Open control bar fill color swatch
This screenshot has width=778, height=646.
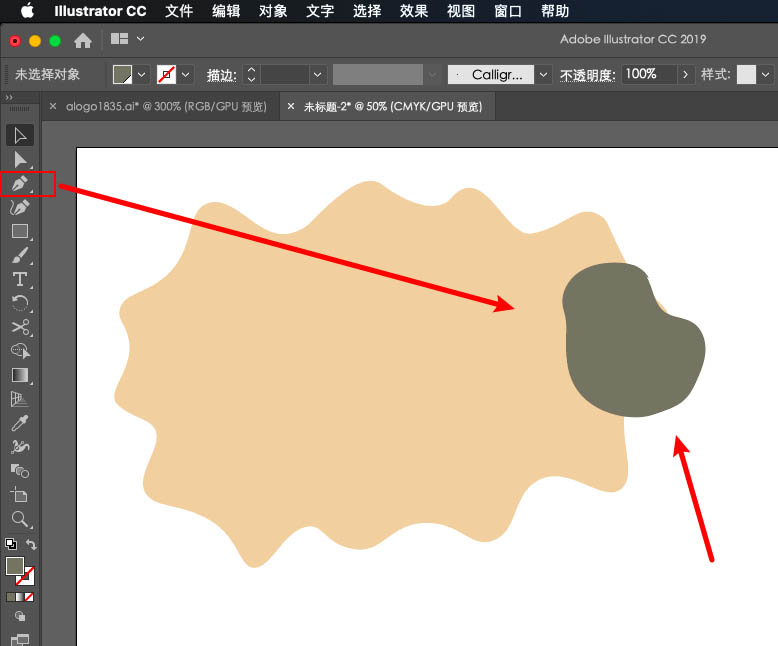point(122,75)
